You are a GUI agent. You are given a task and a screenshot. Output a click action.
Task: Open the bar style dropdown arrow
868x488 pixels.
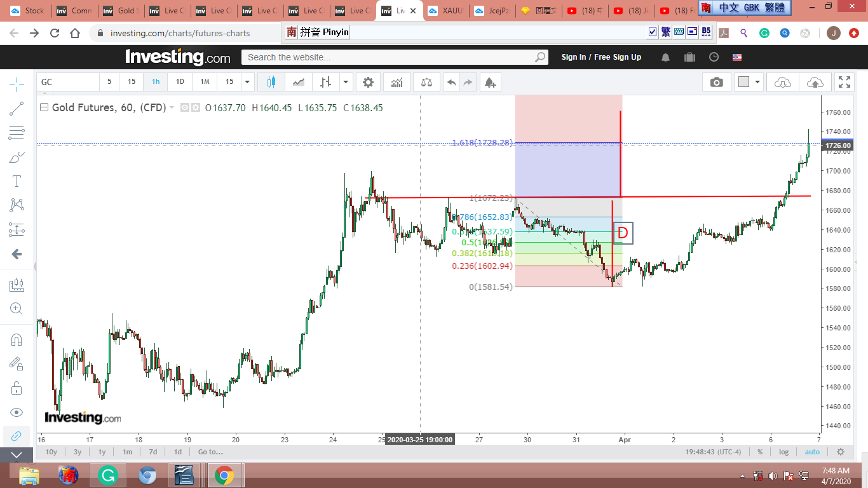point(345,82)
